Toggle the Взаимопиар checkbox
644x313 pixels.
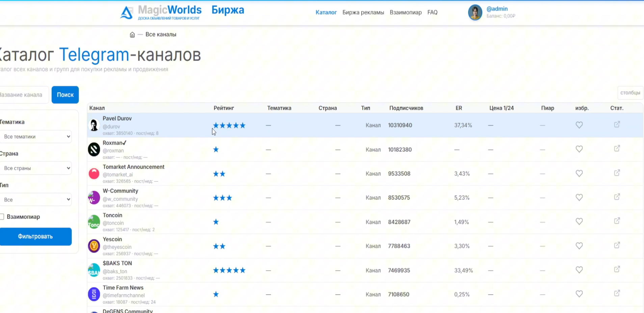pos(2,217)
